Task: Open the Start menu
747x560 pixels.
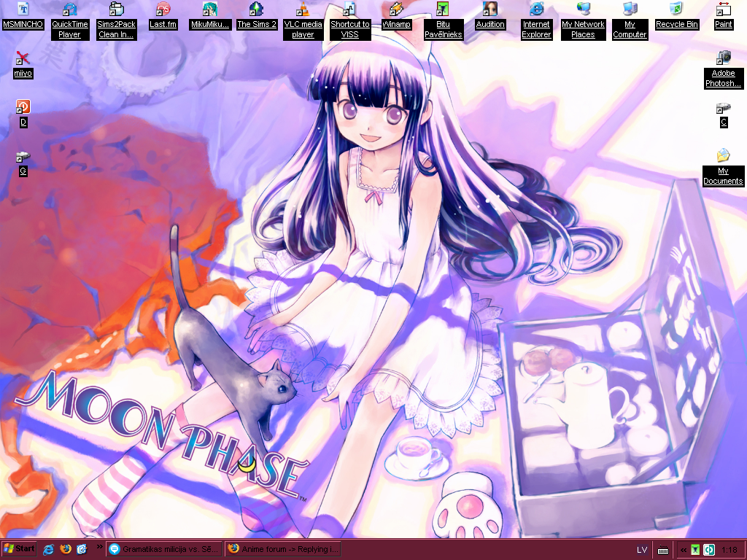Action: click(x=18, y=549)
